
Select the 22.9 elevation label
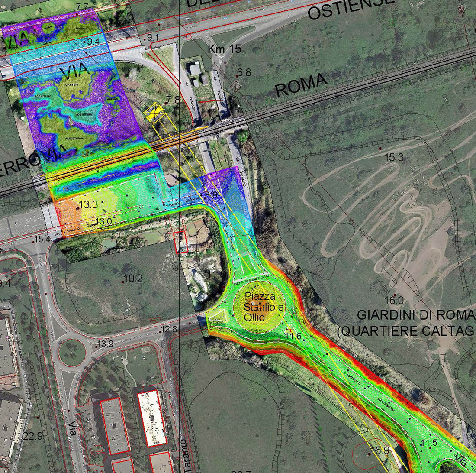33,436
